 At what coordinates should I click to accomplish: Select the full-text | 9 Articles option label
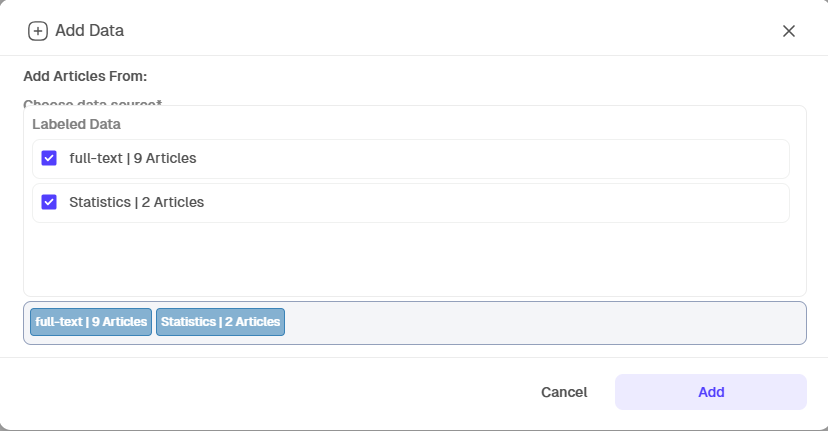[133, 158]
